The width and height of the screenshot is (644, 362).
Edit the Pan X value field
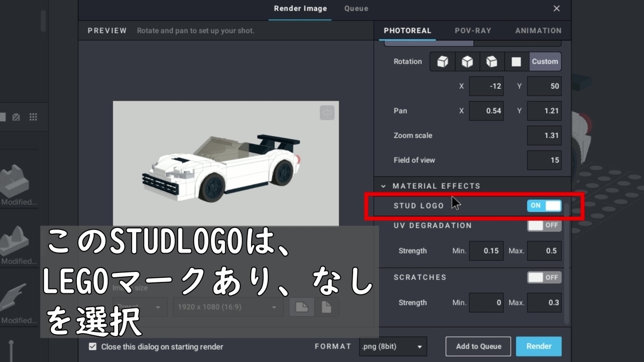pyautogui.click(x=486, y=111)
